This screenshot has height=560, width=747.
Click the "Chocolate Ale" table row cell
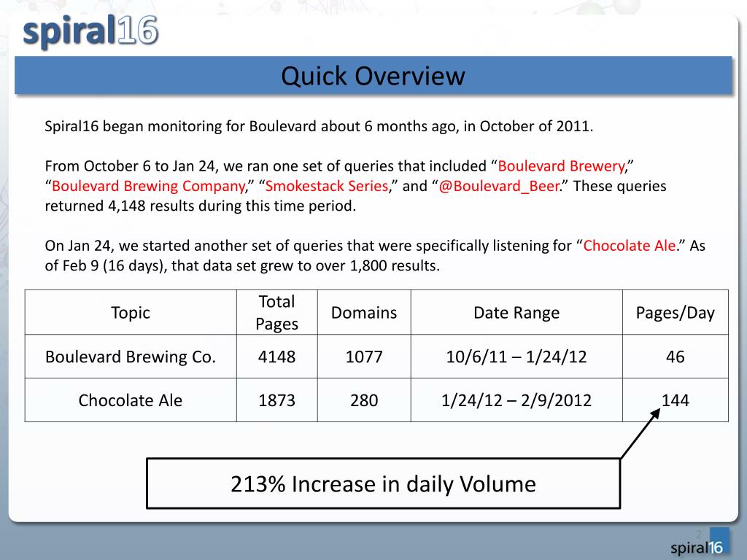(131, 400)
